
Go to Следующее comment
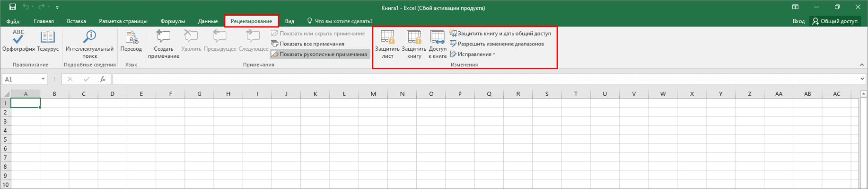click(253, 41)
